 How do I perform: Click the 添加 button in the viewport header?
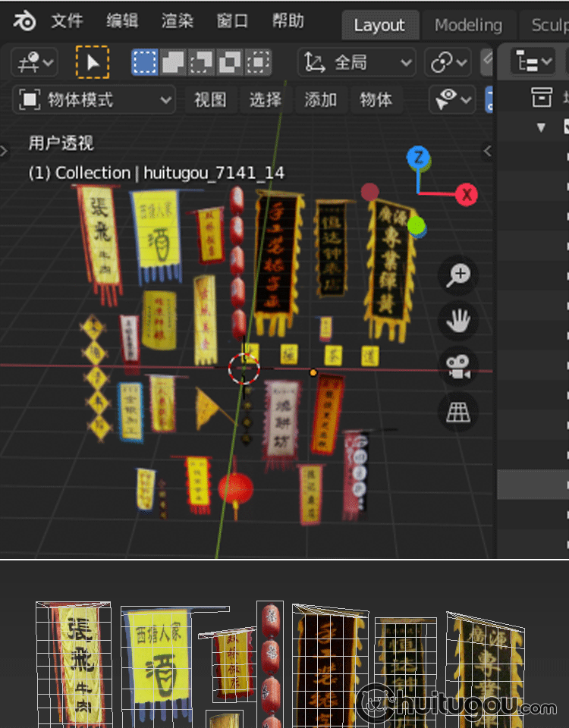coord(320,99)
